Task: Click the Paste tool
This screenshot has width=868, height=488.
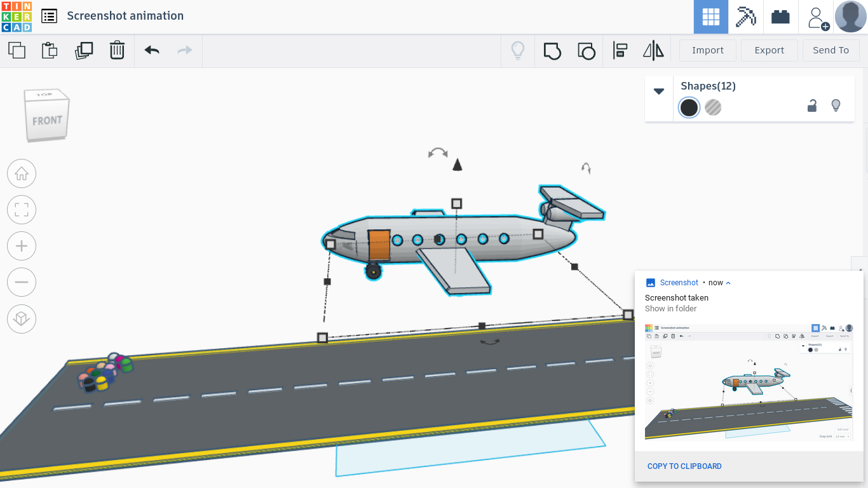Action: tap(50, 50)
